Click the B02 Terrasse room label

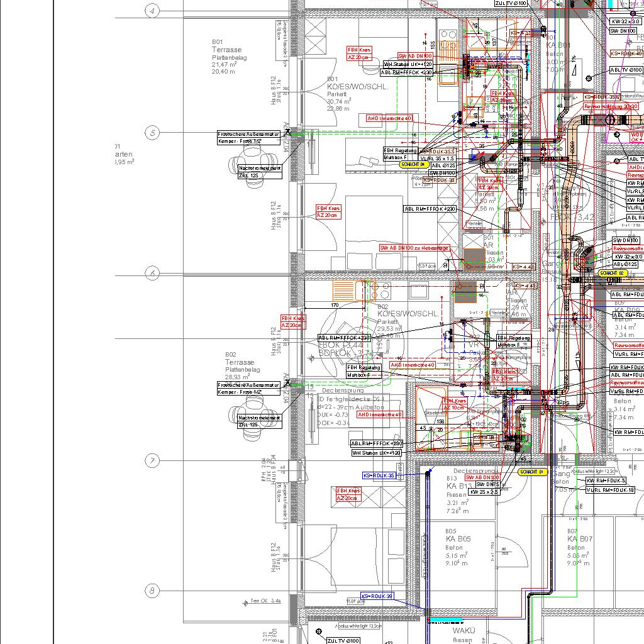click(240, 363)
